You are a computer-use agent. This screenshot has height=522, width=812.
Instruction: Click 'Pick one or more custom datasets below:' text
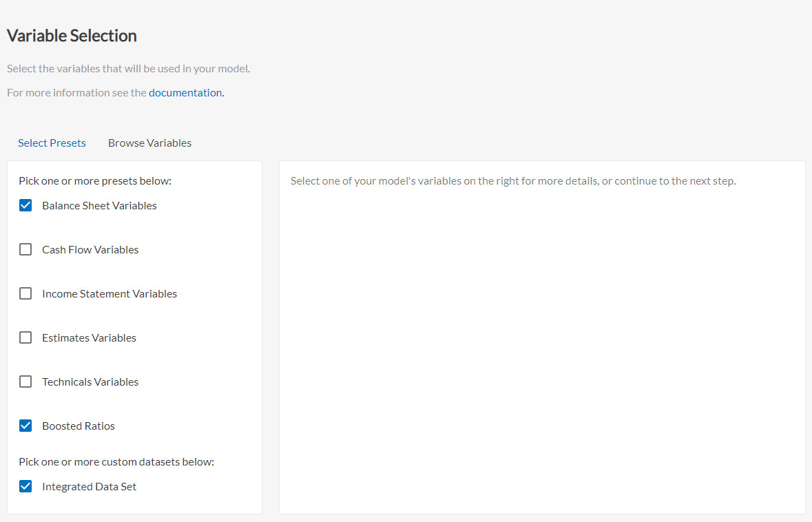tap(116, 461)
